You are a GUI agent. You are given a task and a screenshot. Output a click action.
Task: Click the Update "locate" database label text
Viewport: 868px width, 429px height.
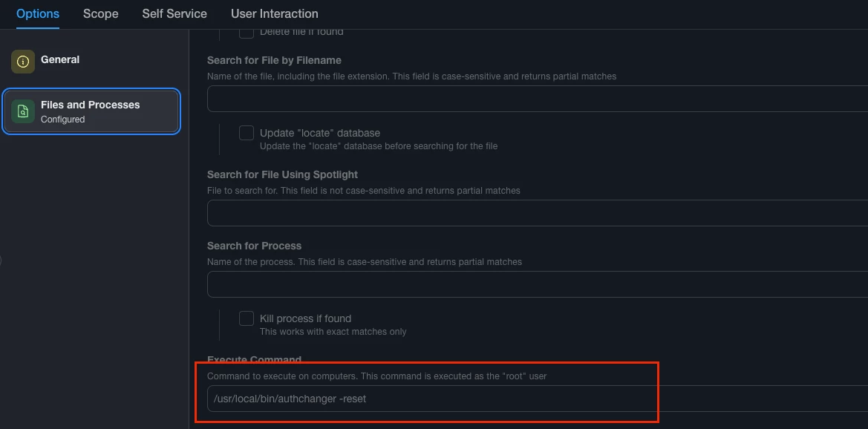pyautogui.click(x=320, y=133)
